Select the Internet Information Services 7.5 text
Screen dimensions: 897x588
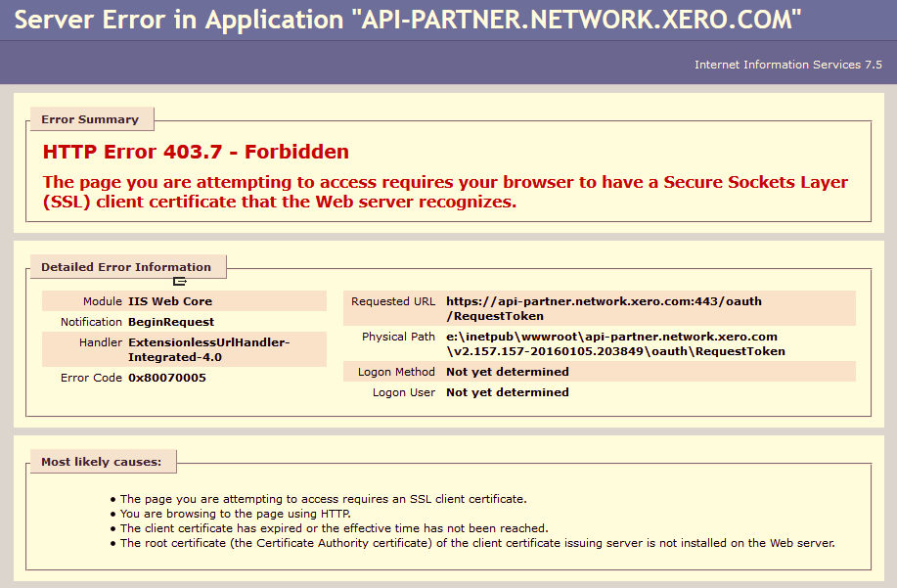click(787, 65)
